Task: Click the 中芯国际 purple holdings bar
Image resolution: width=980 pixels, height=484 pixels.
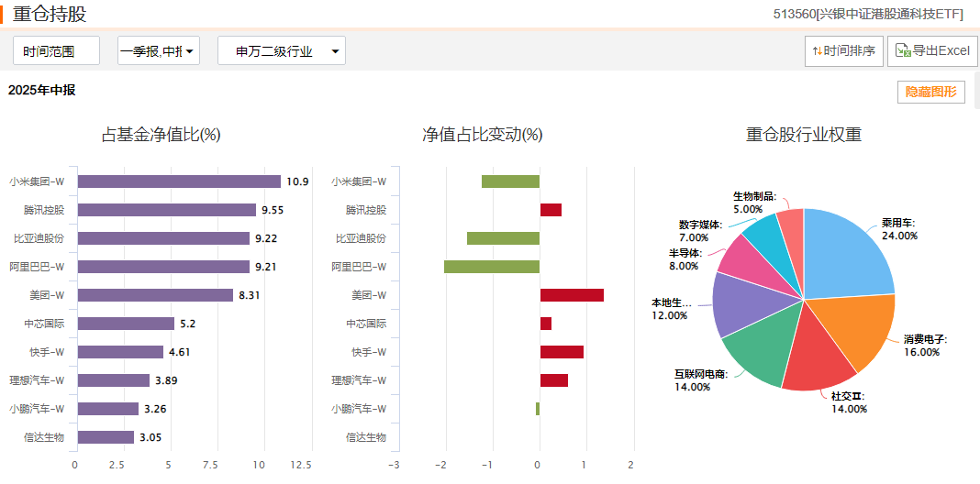Action: pos(127,324)
